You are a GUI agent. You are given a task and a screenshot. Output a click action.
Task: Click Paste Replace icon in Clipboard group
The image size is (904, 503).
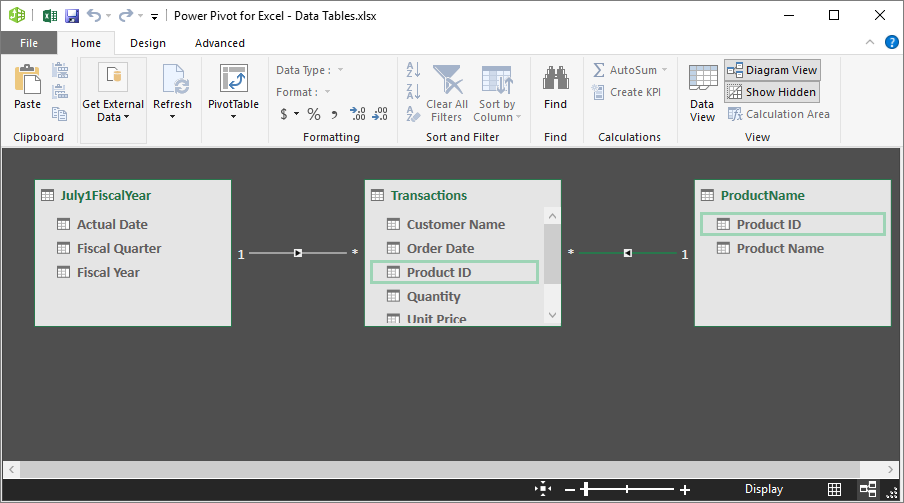click(60, 92)
